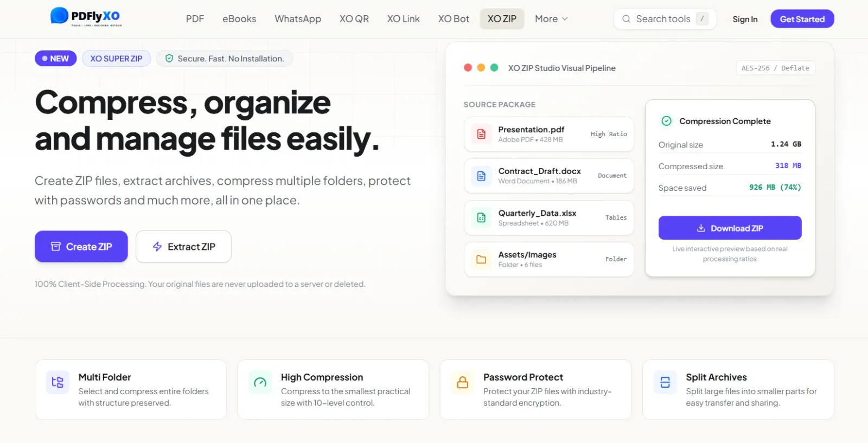This screenshot has height=443, width=868.
Task: Click the folder icon for Assets/Images
Action: coord(481,259)
